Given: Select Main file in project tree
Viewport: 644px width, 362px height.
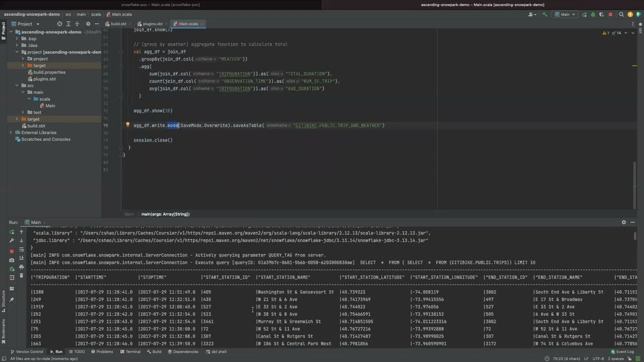Looking at the screenshot, I should click(47, 106).
